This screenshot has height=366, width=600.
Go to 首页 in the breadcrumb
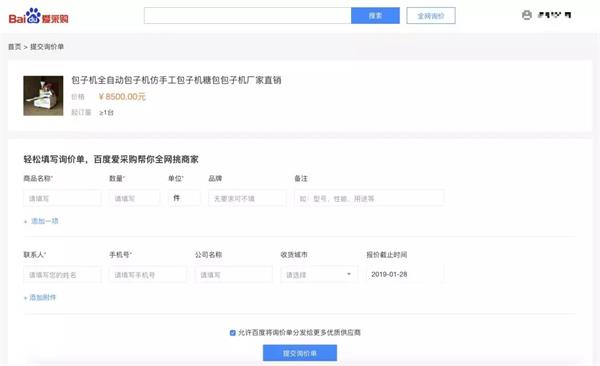pyautogui.click(x=15, y=47)
